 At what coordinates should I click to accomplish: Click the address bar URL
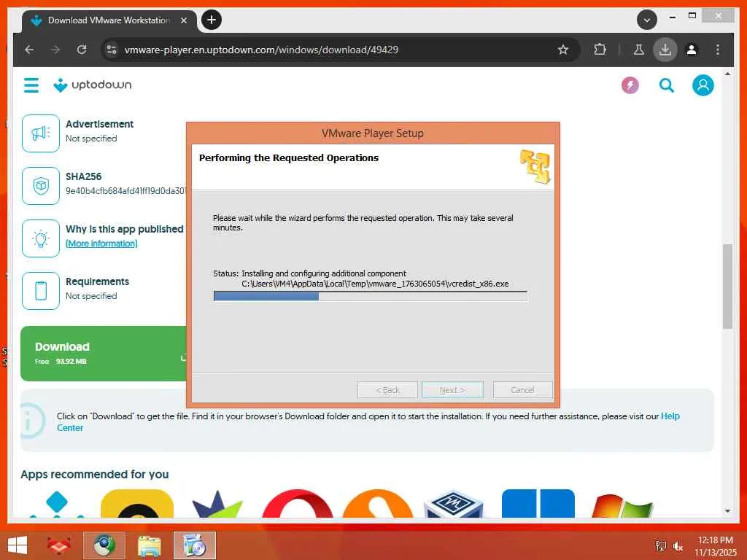pos(261,50)
